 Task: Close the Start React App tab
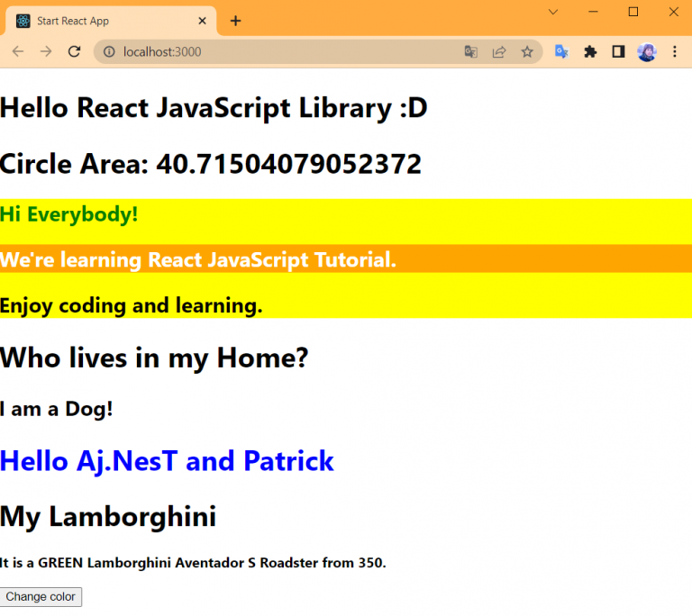(x=203, y=21)
